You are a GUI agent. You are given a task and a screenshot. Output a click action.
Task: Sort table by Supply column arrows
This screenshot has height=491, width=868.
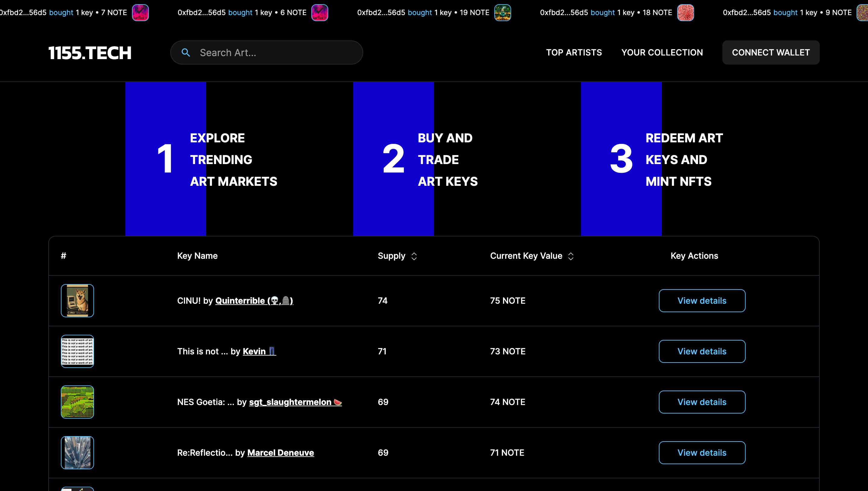click(x=414, y=256)
